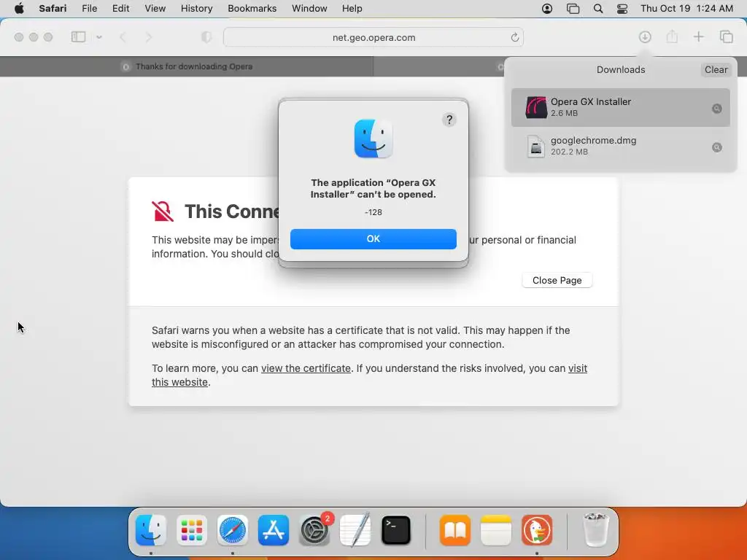Select the Opera GX Installer download icon

tap(536, 107)
